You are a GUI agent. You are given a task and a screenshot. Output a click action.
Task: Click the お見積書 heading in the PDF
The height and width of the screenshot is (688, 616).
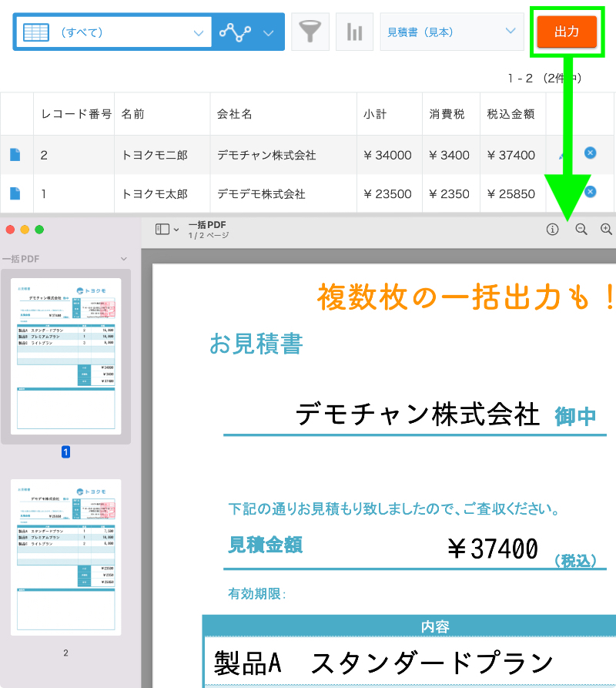point(256,344)
